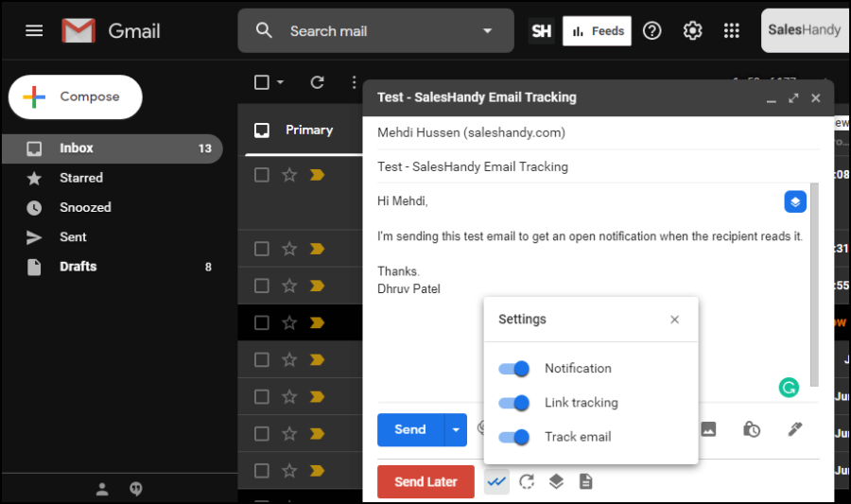The image size is (851, 504).
Task: Switch to the Primary tab
Action: pyautogui.click(x=308, y=130)
